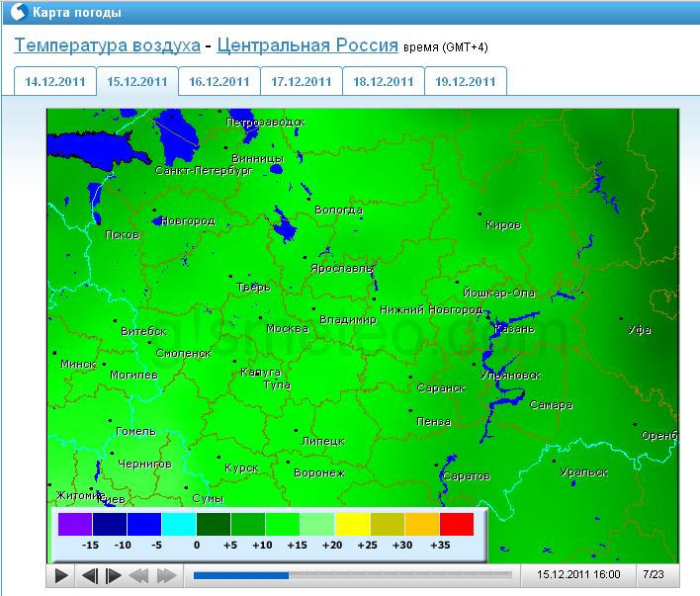Click the yellow +25 legend swatch

pyautogui.click(x=352, y=524)
